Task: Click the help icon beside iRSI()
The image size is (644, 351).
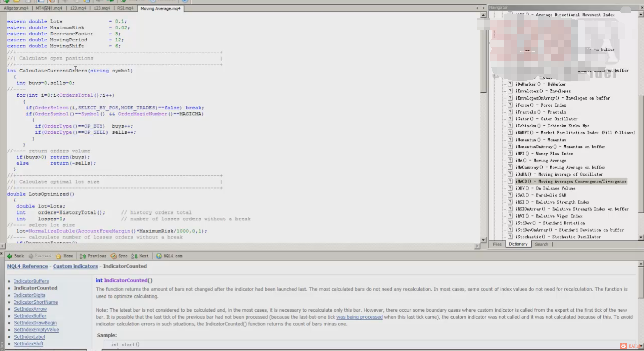Action: point(510,202)
